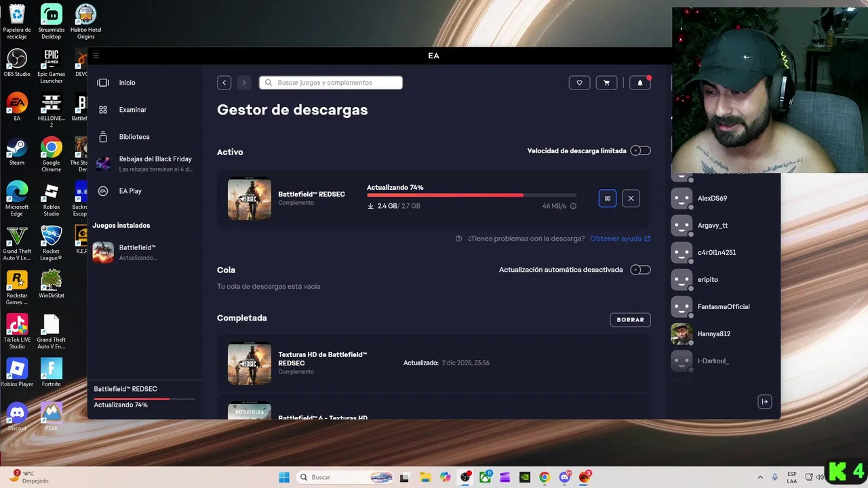Open WinDirStat desktop shortcut
Screen dimensions: 868x488
(52, 284)
